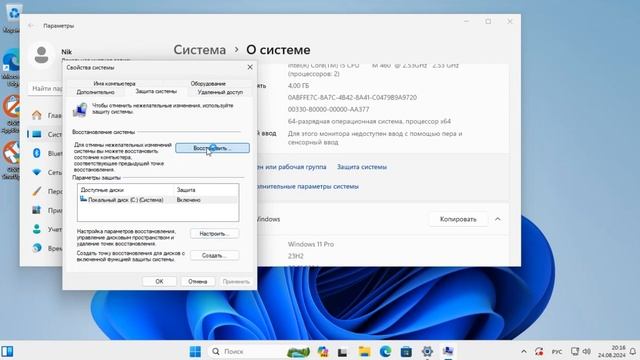The height and width of the screenshot is (360, 640).
Task: Open the Удаленный доступ tab
Action: 220,92
